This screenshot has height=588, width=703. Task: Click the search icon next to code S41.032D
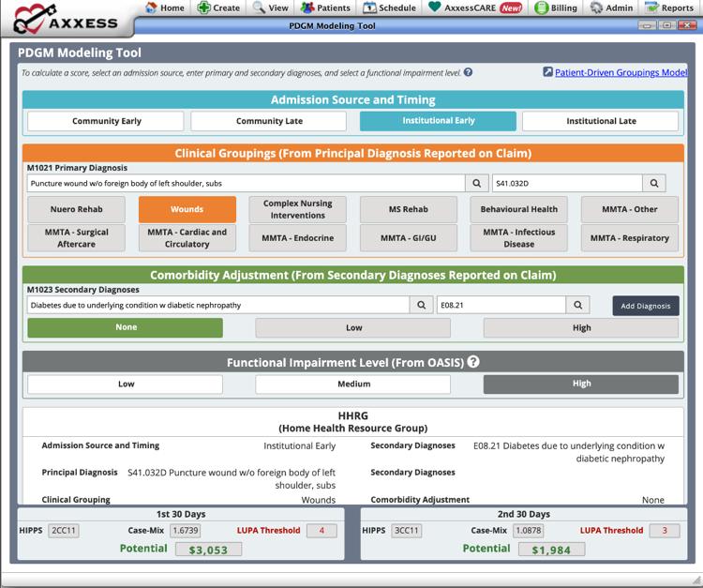[x=654, y=184]
